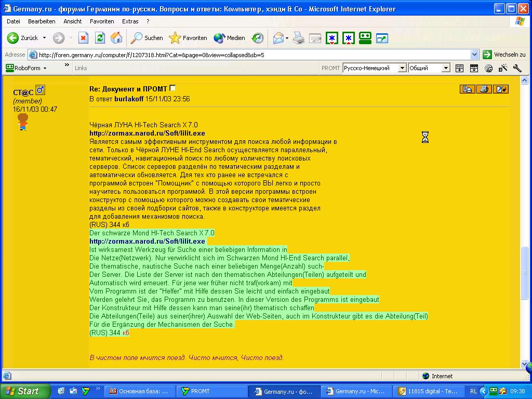Open the Extras menu
Screen dimensions: 532x399
130,21
